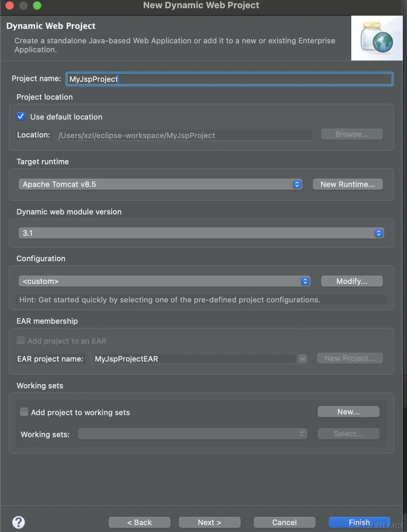Open the Configuration <custom> dropdown
This screenshot has width=407, height=532.
click(x=164, y=281)
